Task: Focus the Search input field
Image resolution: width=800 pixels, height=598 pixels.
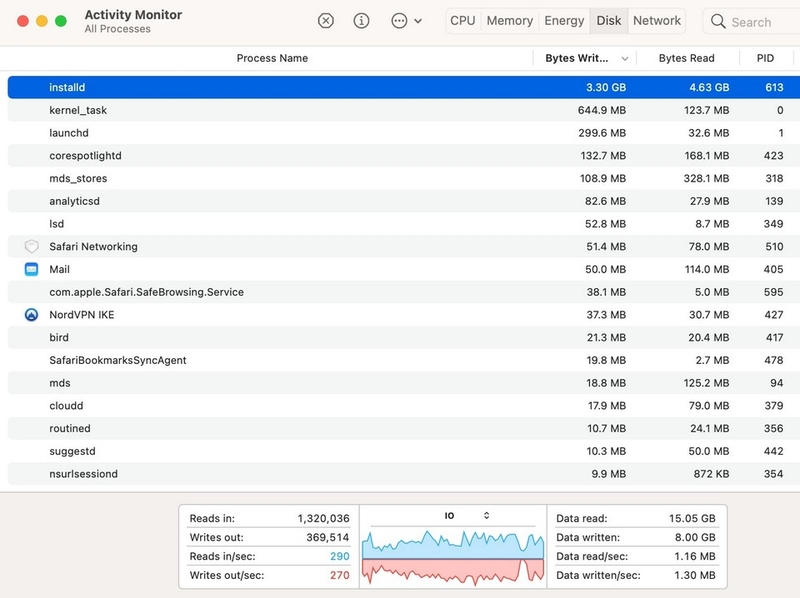Action: point(751,22)
